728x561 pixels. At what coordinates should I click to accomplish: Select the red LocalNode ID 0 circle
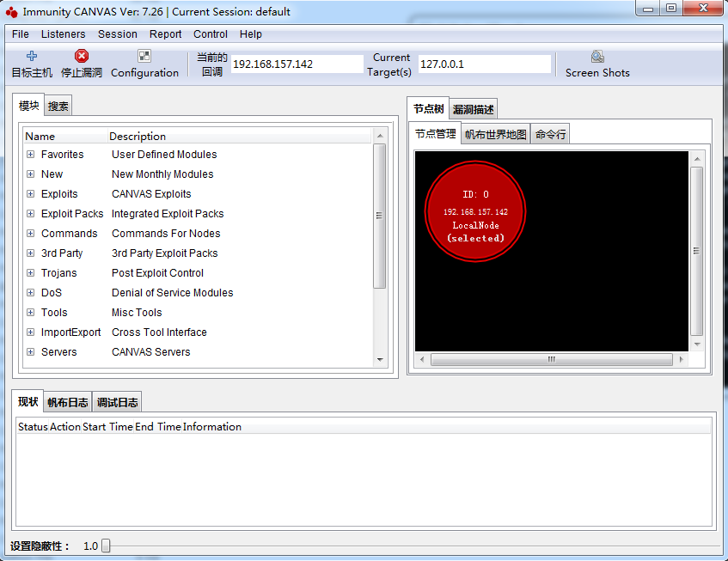(x=475, y=211)
